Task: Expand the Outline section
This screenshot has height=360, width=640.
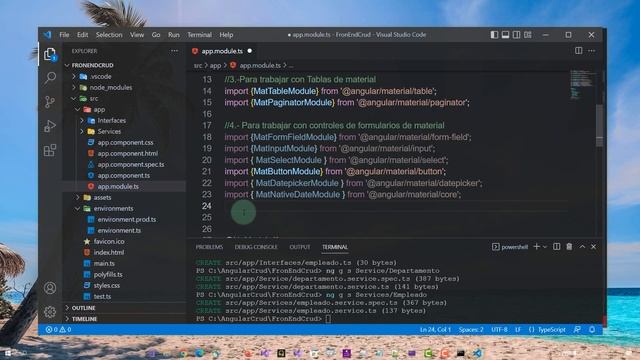Action: tap(83, 308)
